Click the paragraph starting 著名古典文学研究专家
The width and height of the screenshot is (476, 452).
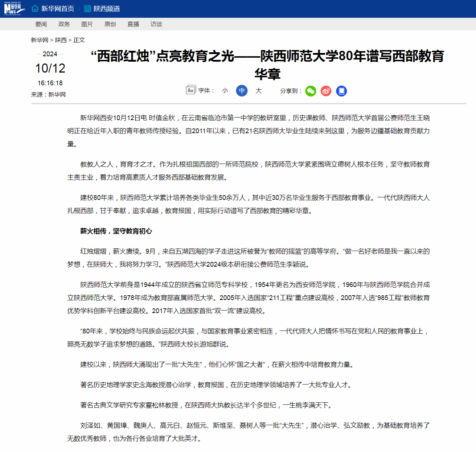click(207, 405)
